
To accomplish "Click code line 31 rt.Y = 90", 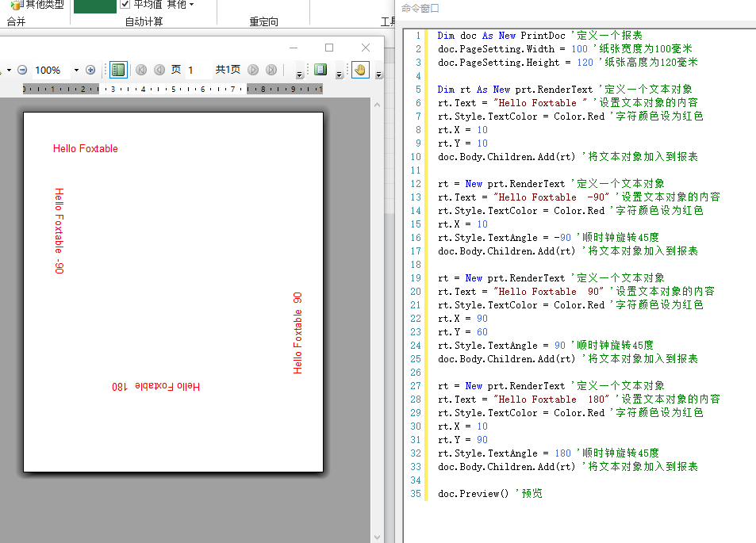I will (462, 440).
